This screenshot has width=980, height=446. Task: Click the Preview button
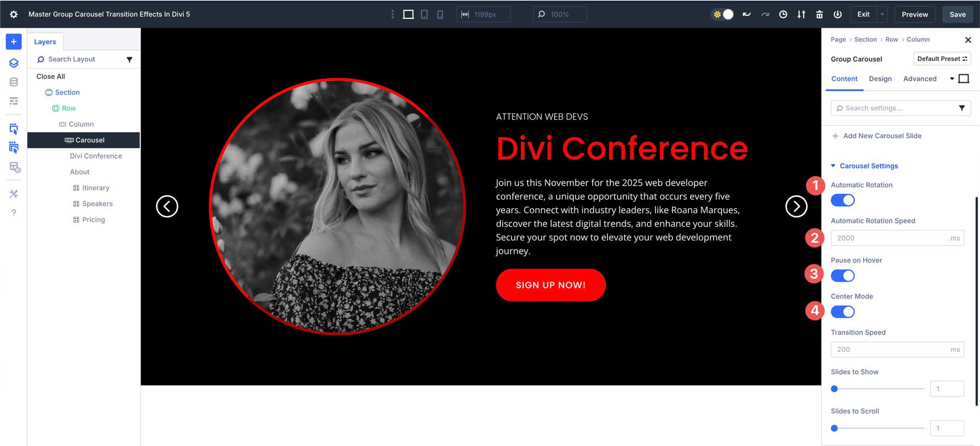[915, 14]
